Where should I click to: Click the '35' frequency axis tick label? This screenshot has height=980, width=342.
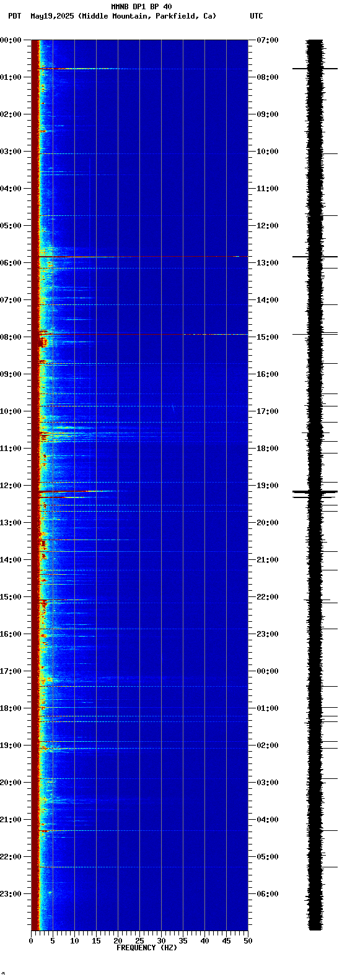click(x=183, y=941)
